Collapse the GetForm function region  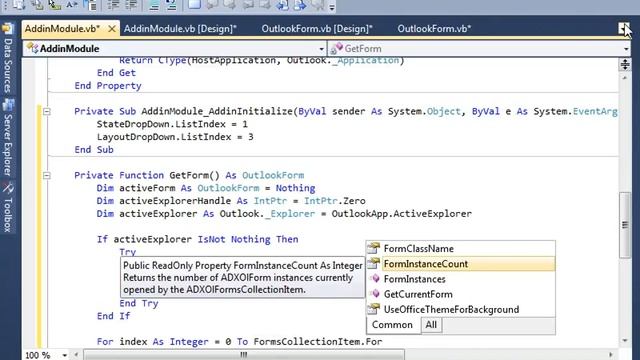[x=47, y=176]
